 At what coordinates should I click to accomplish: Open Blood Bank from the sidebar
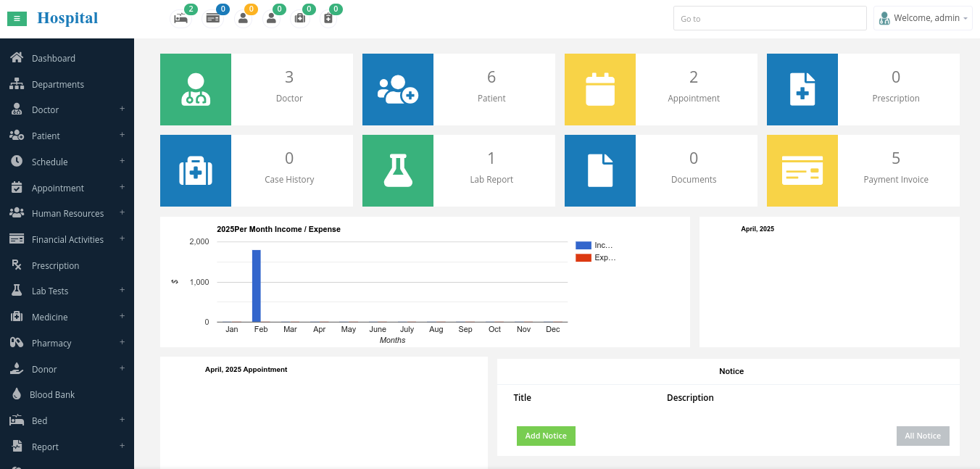pos(52,395)
